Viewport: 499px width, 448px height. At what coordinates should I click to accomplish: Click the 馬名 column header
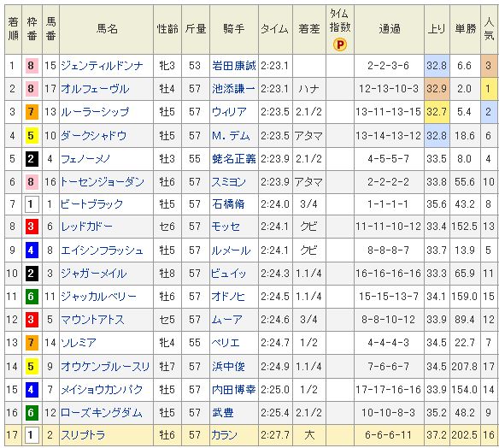[x=107, y=29]
